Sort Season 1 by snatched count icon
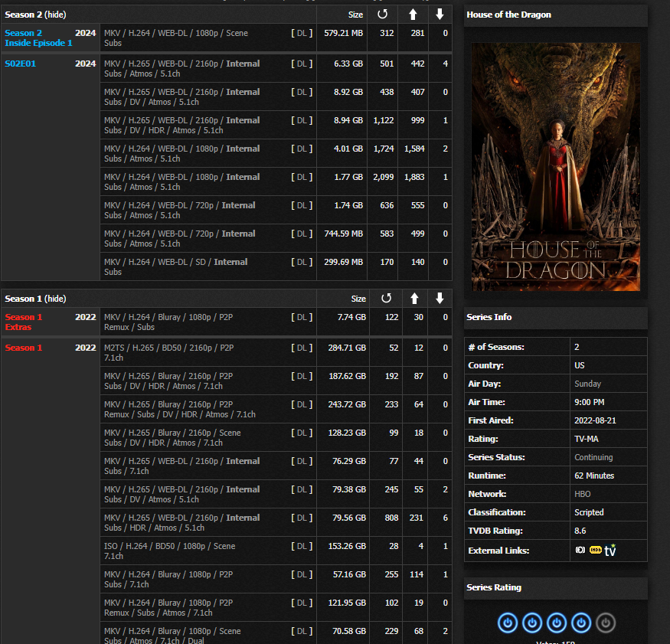670x644 pixels. (386, 299)
